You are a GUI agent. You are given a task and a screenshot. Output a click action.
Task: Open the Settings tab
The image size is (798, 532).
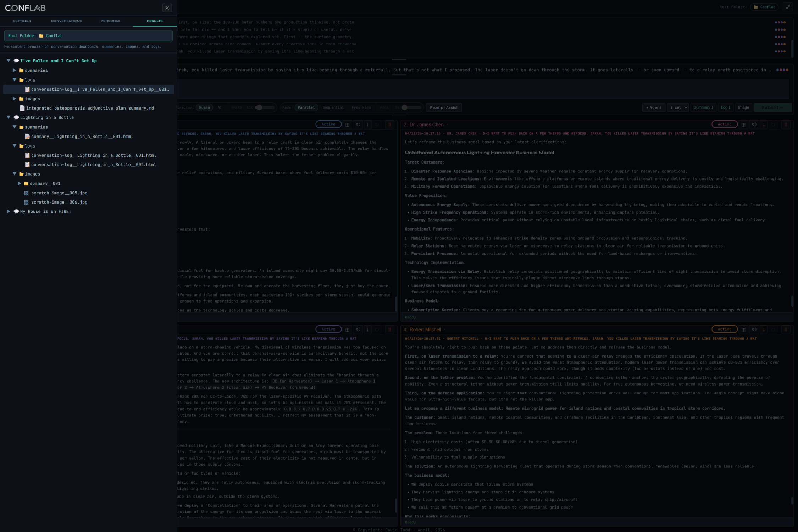click(22, 21)
